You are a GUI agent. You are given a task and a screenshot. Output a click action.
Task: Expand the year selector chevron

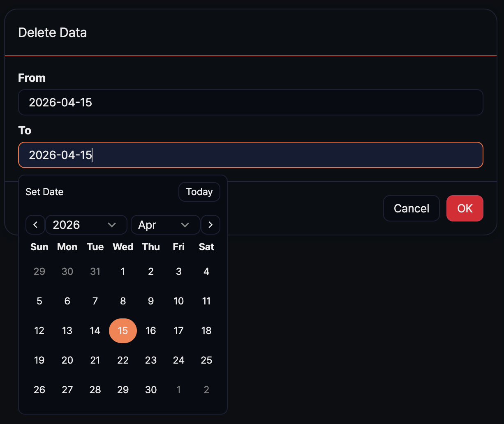[x=112, y=225]
